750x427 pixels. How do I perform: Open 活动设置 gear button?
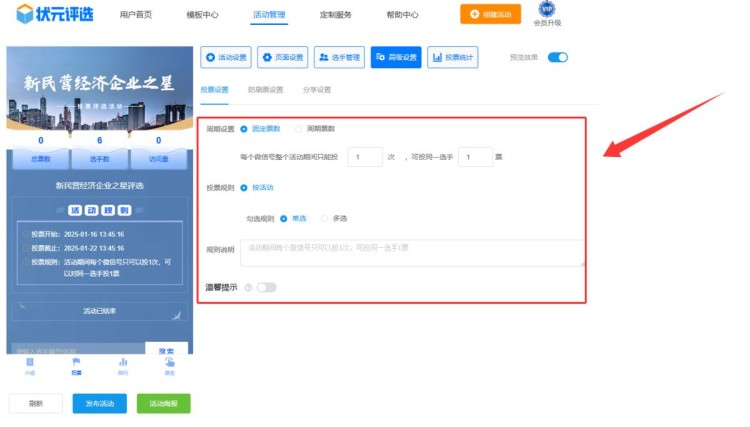point(226,58)
